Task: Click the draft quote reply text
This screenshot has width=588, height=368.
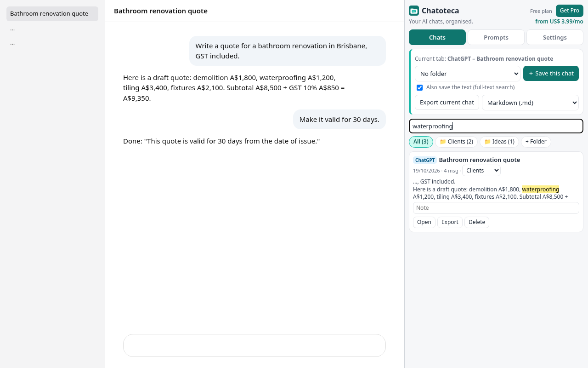Action: point(234,88)
